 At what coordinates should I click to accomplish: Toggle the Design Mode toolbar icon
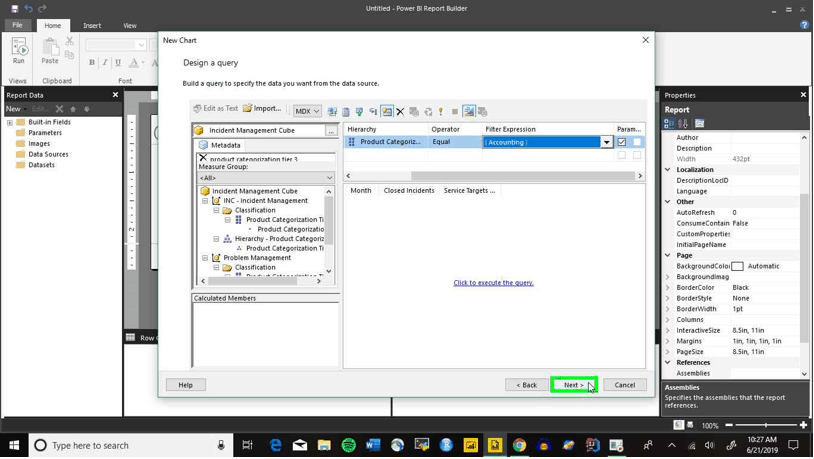469,111
